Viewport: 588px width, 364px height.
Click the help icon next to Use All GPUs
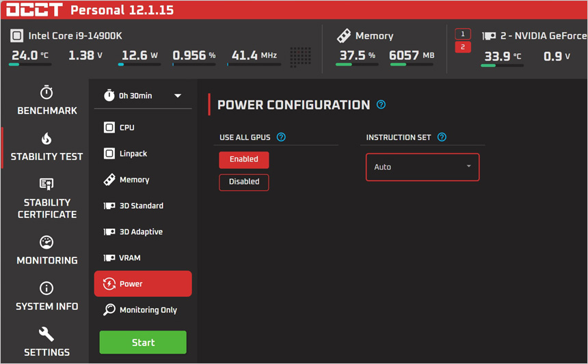pos(281,137)
